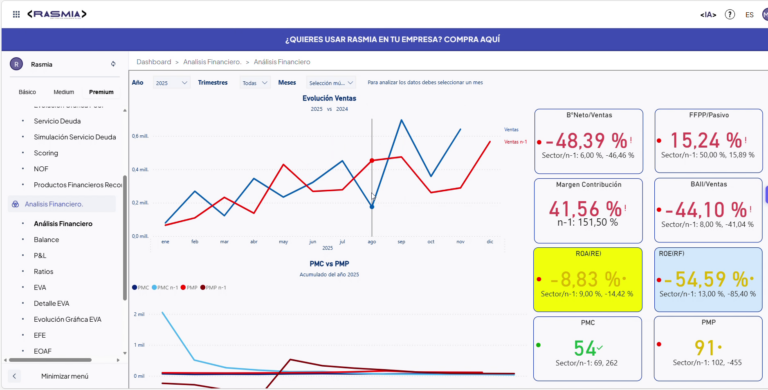This screenshot has height=390, width=768.
Task: Collapse the Analisis Financiero. section
Action: point(62,204)
